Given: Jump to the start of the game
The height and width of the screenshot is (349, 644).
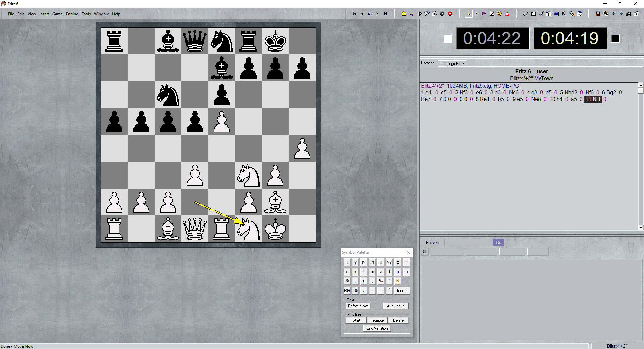Looking at the screenshot, I should pyautogui.click(x=354, y=14).
